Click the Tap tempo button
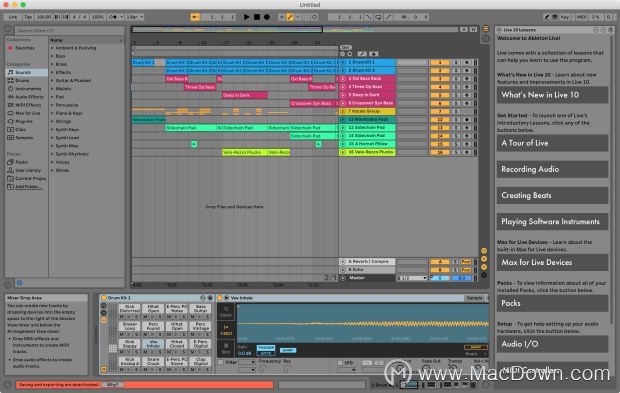The image size is (620, 393). point(28,17)
